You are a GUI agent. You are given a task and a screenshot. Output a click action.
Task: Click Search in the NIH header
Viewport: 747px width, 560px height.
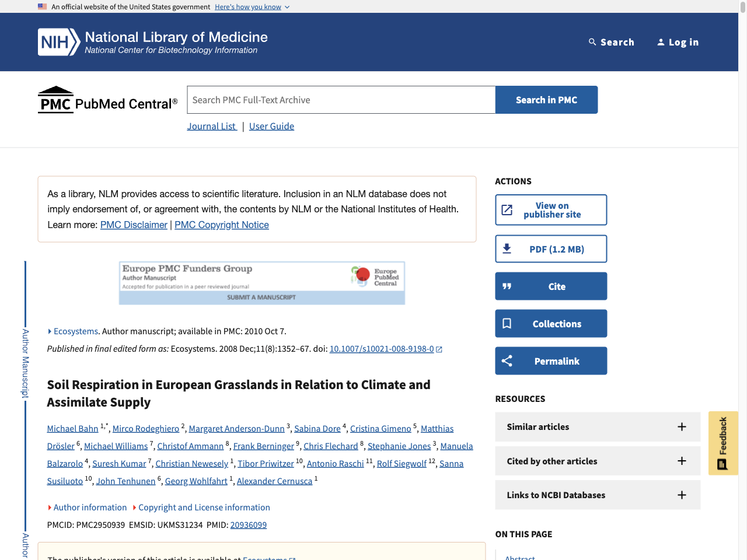coord(612,42)
